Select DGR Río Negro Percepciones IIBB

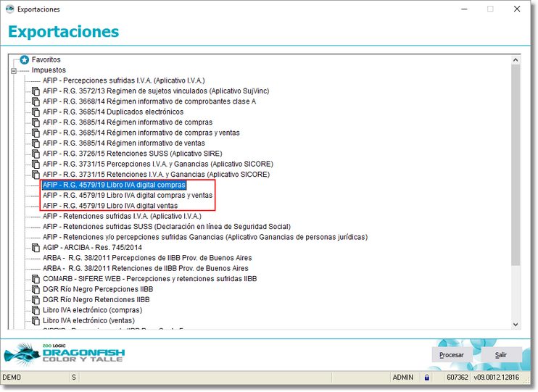click(x=98, y=289)
